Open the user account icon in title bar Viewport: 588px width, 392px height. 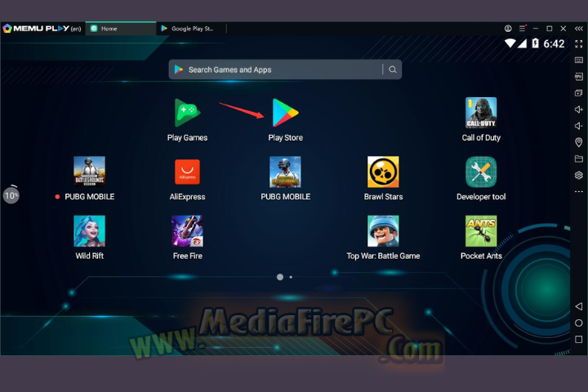point(508,29)
